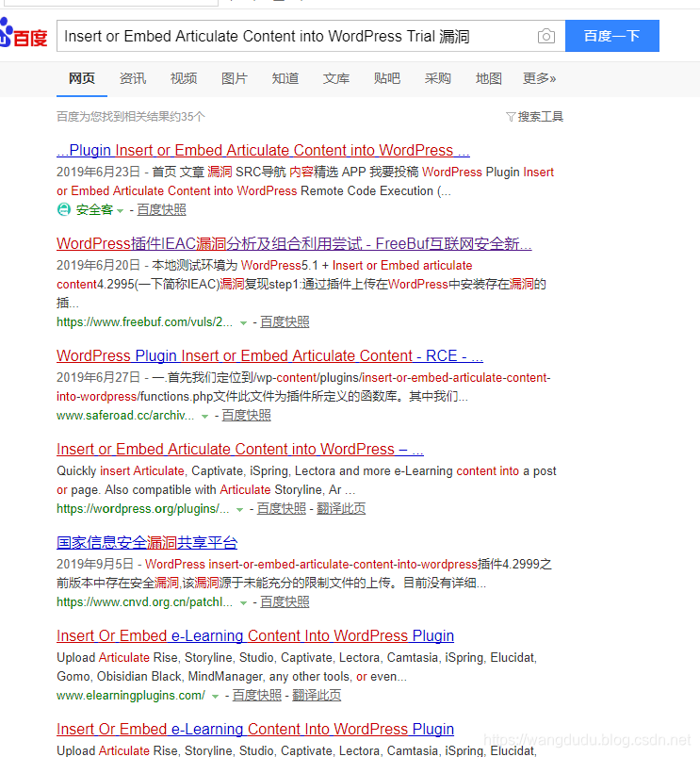Expand dropdown arrow next to elearningplugins.com URL
The image size is (700, 757).
click(216, 696)
